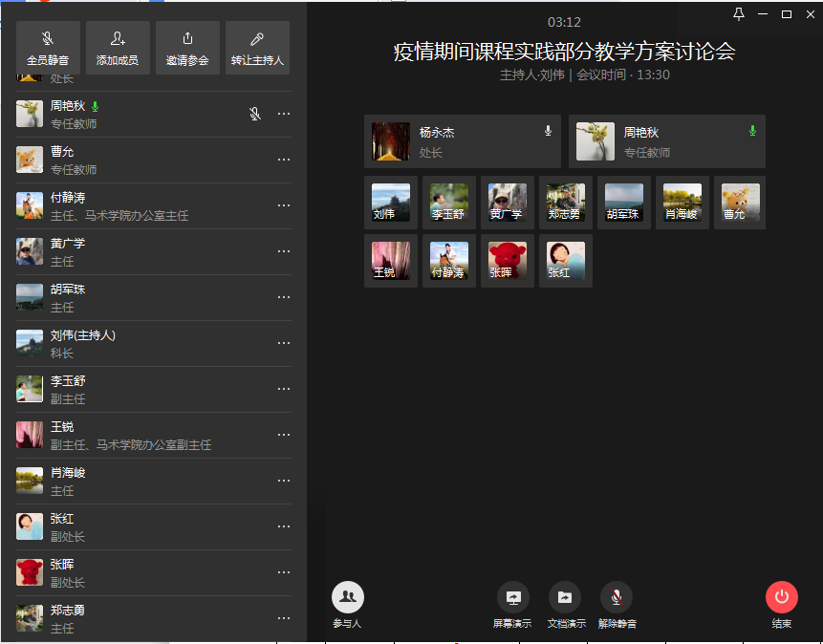Click the red 结束 end meeting button
Viewport: 823px width, 644px height.
click(781, 597)
